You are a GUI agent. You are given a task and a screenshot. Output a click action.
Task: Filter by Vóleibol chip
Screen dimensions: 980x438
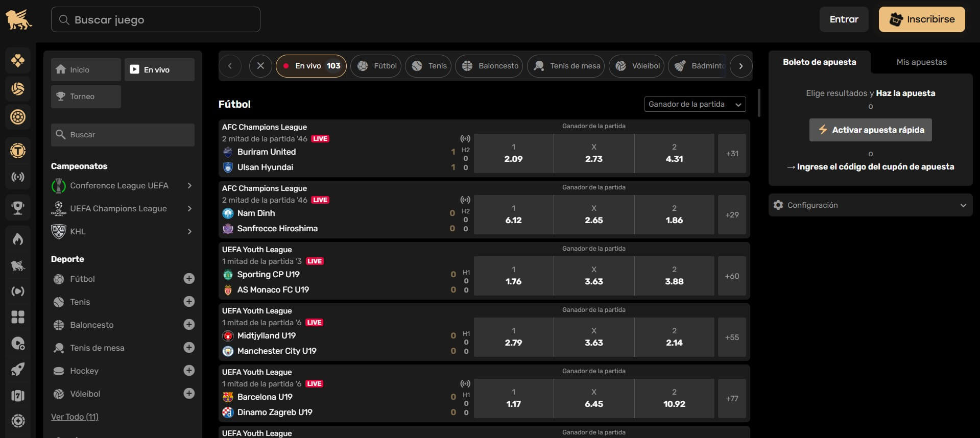[x=636, y=66]
